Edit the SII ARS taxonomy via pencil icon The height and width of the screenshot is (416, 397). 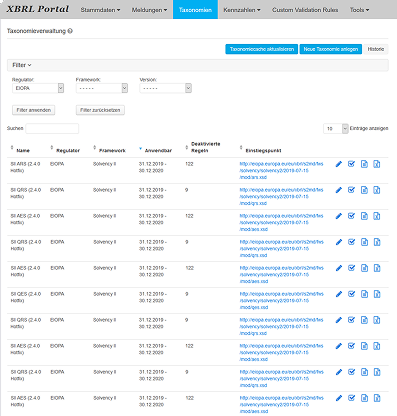coord(339,164)
